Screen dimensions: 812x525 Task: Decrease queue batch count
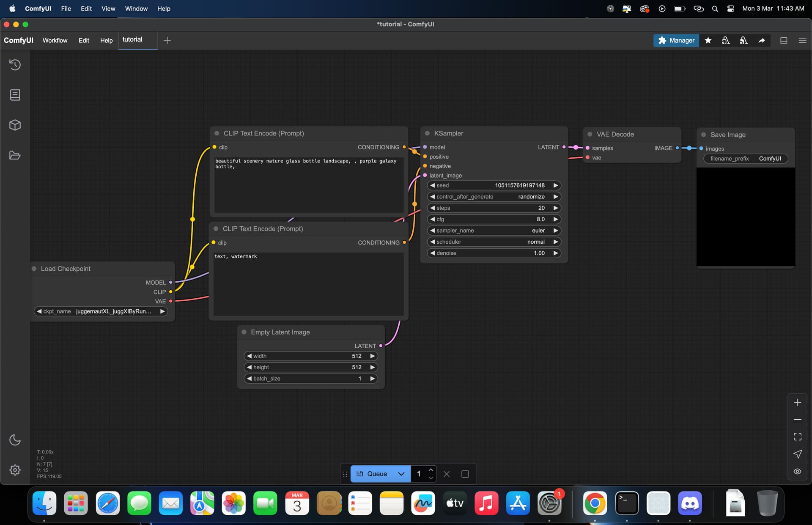pos(431,478)
